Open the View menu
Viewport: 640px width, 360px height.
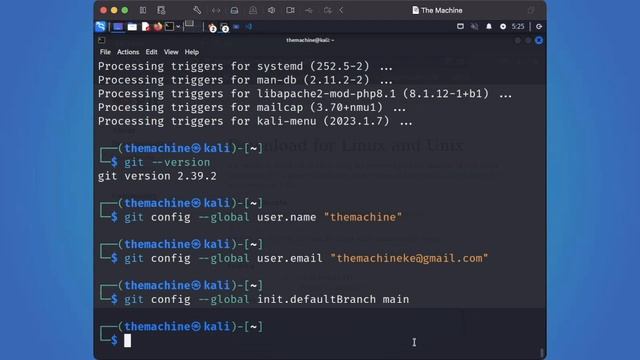coord(171,52)
